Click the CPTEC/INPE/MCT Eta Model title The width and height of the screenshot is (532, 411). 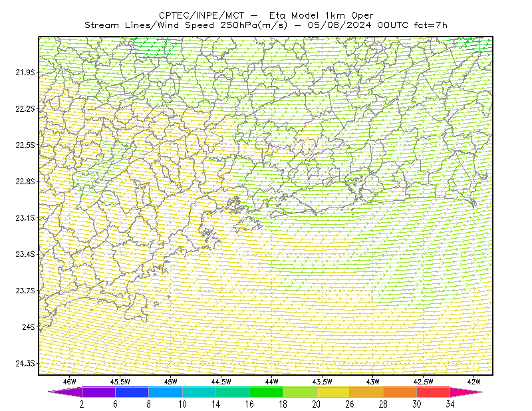click(x=266, y=15)
